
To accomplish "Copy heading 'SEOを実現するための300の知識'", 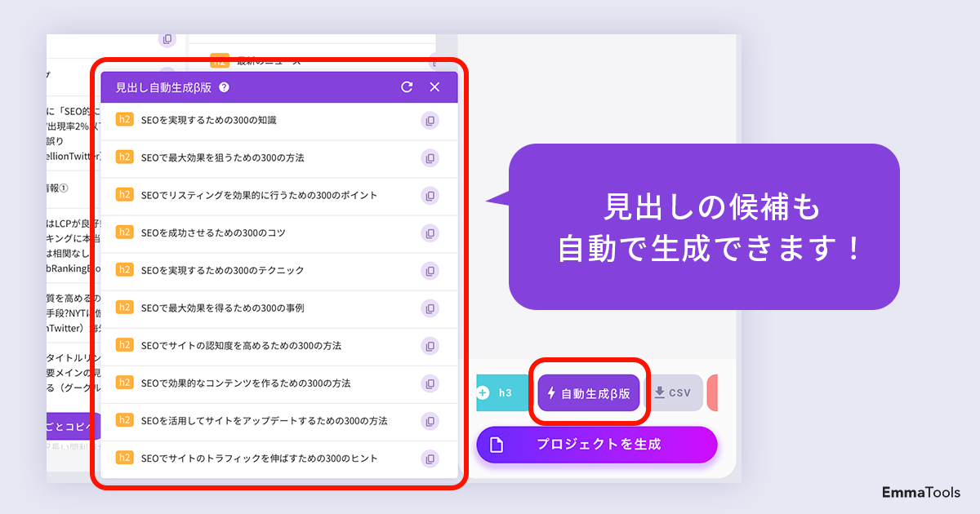I will (x=430, y=121).
